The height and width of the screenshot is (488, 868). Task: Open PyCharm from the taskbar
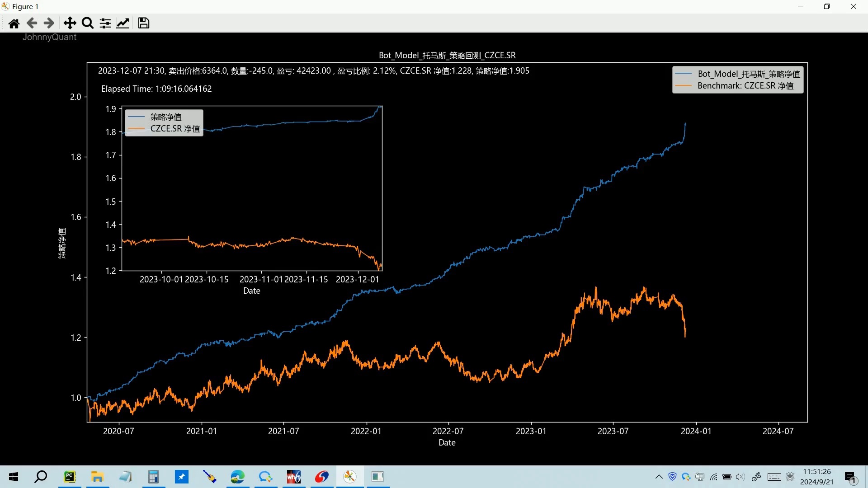pyautogui.click(x=70, y=477)
